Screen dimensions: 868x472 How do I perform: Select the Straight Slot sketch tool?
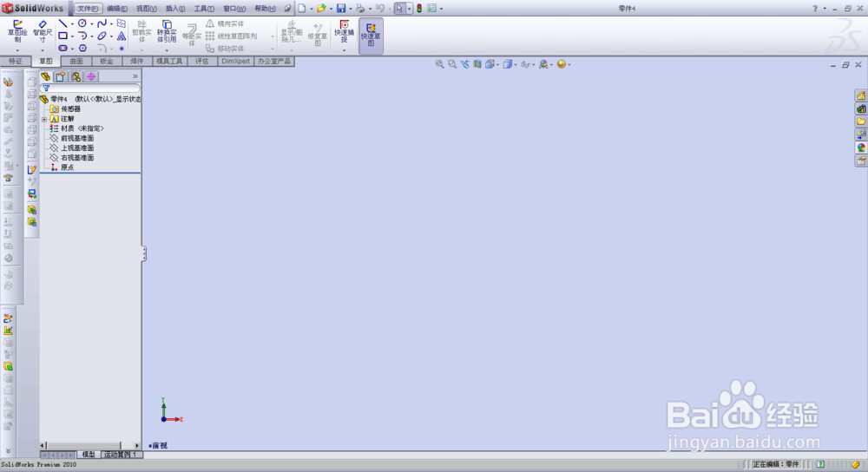pos(63,48)
